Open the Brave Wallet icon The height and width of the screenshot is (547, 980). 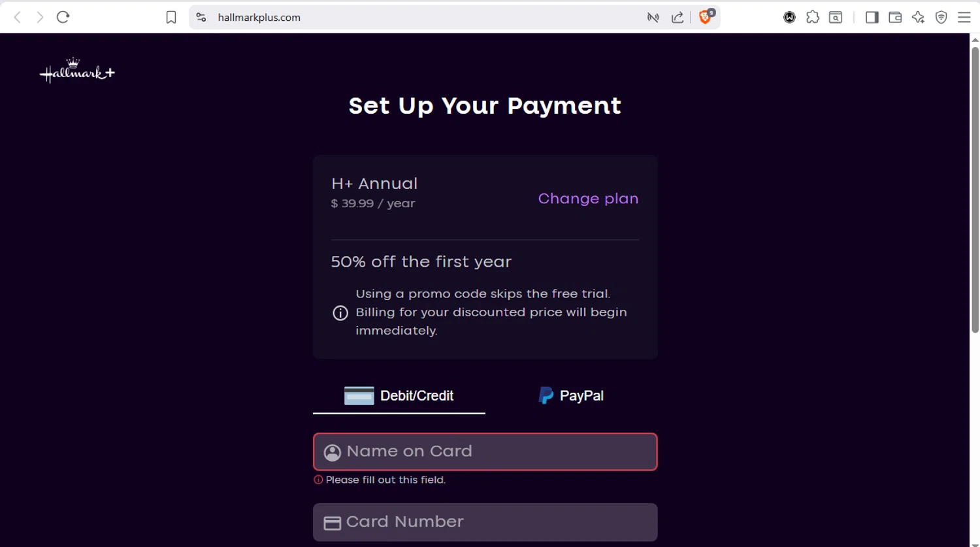(895, 18)
